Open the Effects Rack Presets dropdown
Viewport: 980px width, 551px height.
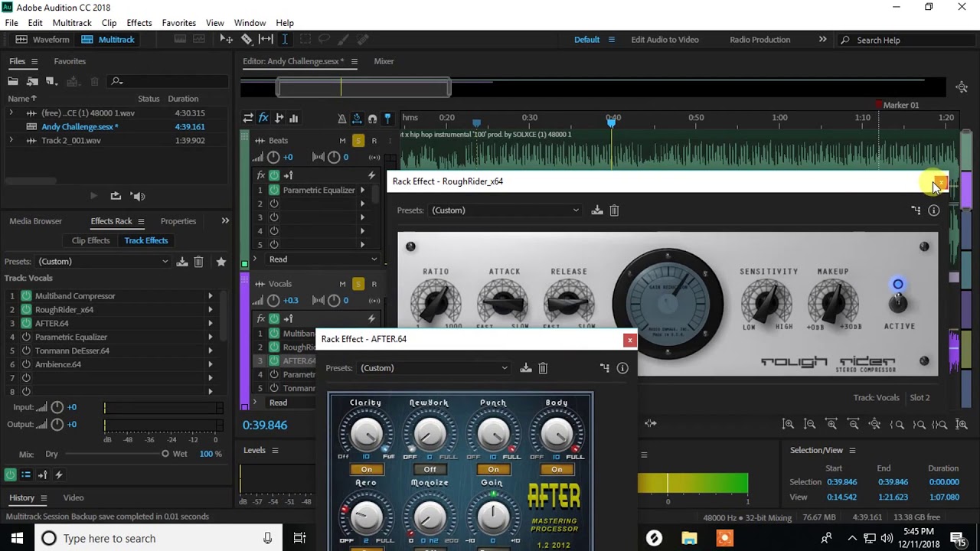pos(103,262)
